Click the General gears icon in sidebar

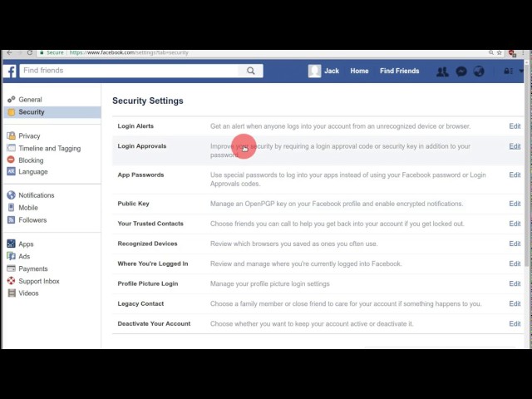[x=11, y=100]
